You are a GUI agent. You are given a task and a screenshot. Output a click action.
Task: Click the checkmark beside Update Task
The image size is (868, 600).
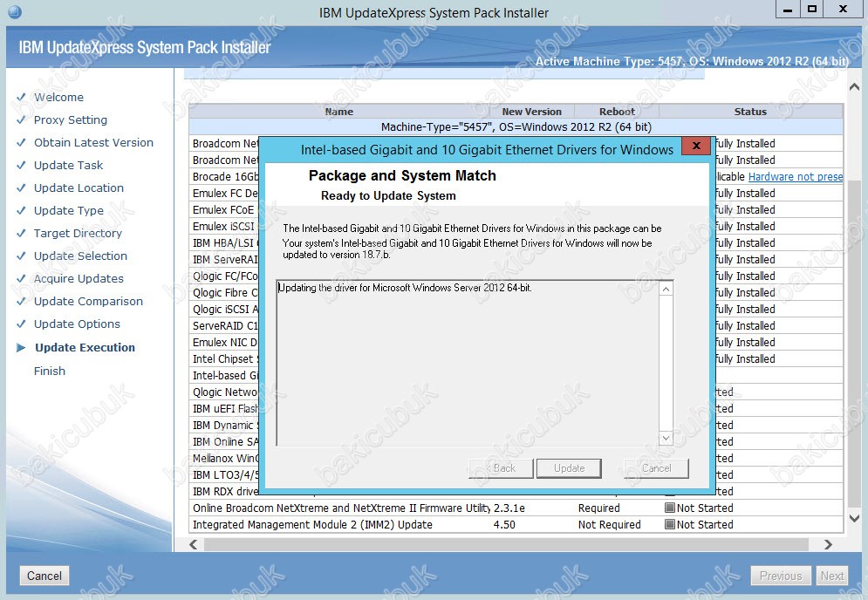(21, 166)
